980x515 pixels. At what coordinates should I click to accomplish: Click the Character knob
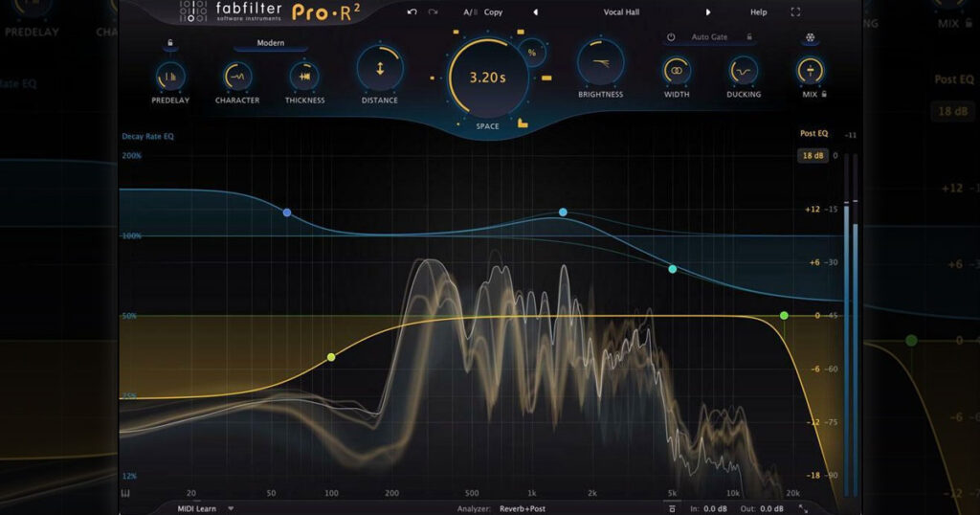coord(237,77)
